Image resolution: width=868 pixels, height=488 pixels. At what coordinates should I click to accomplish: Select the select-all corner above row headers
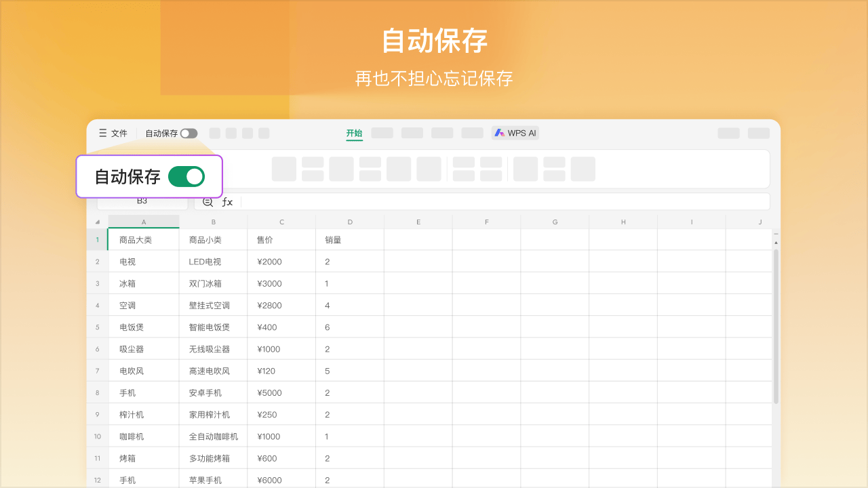pyautogui.click(x=97, y=222)
